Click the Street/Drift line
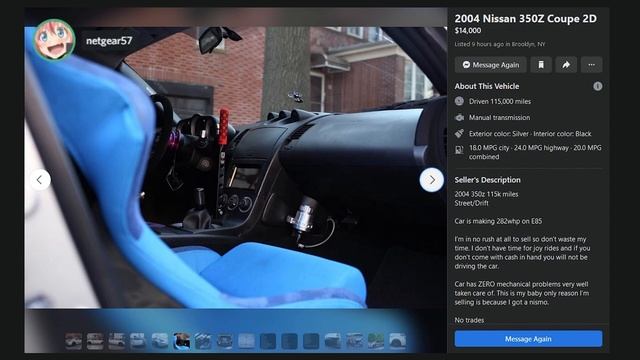This screenshot has height=360, width=640. (x=471, y=203)
